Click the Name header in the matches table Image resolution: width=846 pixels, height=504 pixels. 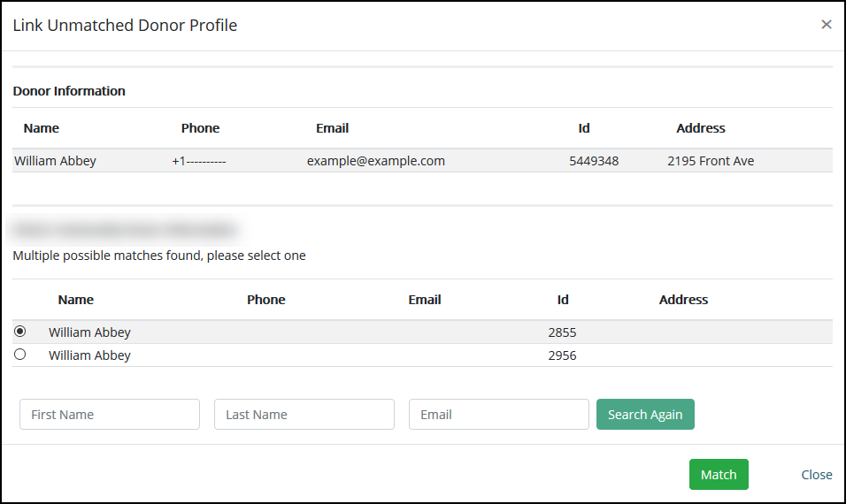tap(76, 300)
